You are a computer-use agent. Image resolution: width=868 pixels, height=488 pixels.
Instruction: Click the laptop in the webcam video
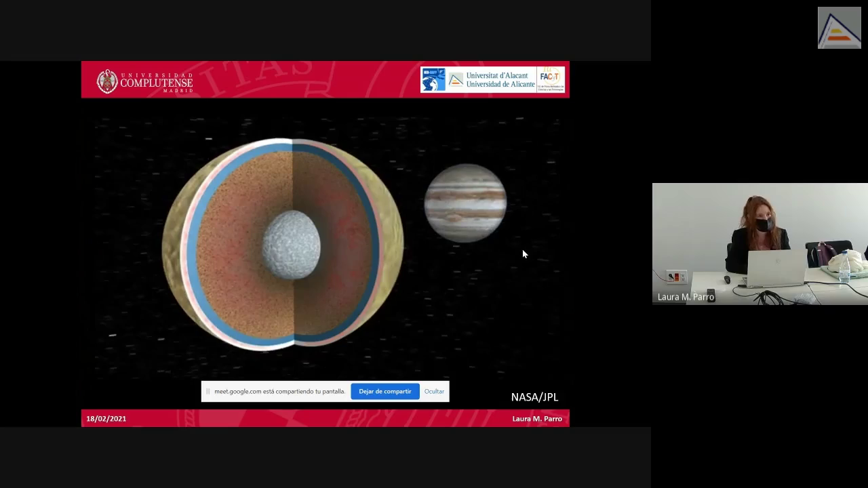click(775, 268)
